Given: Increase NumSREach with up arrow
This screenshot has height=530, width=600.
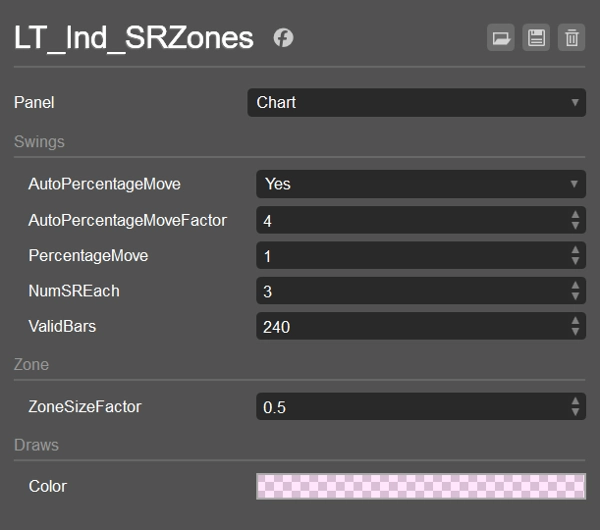Looking at the screenshot, I should pos(575,285).
